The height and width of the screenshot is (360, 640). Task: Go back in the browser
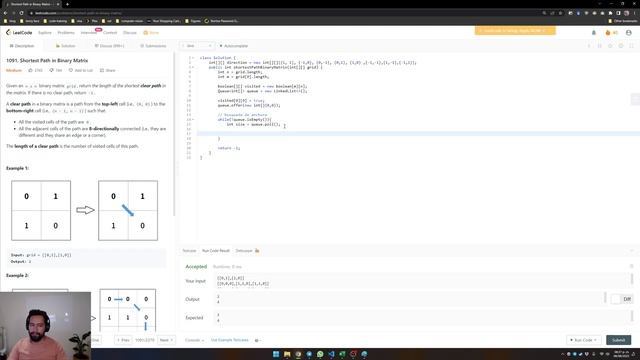5,13
